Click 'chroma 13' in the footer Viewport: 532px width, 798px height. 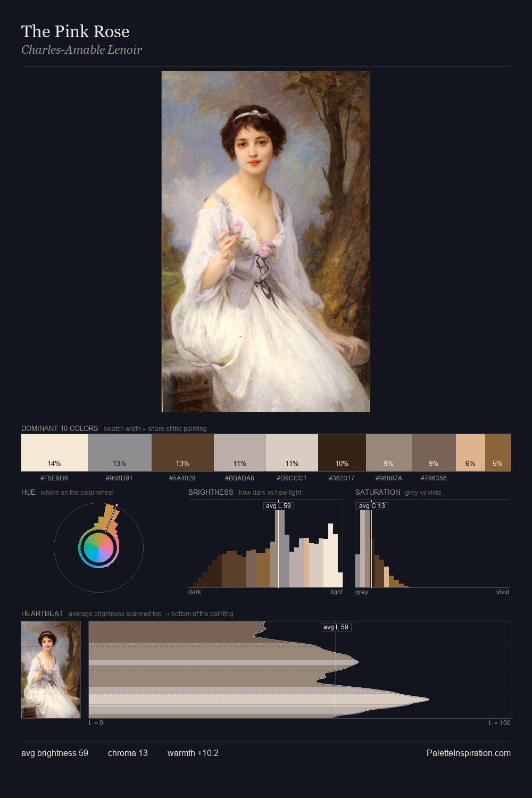point(128,753)
